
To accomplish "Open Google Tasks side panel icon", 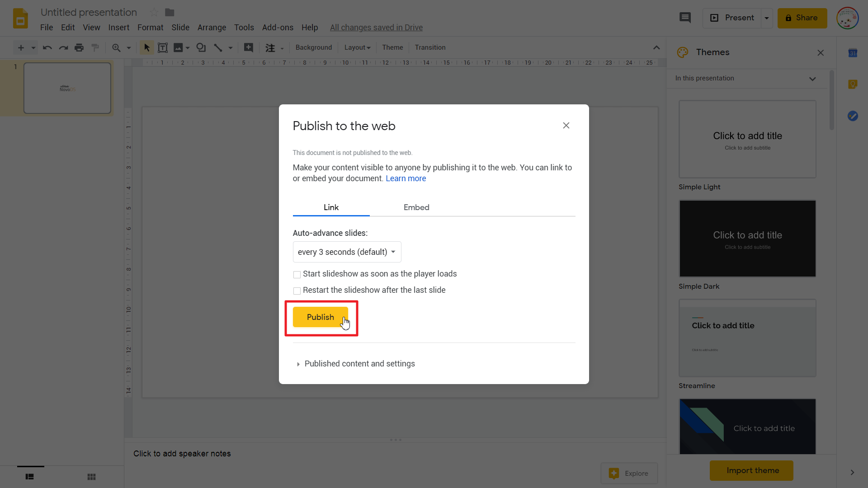I will [x=853, y=116].
